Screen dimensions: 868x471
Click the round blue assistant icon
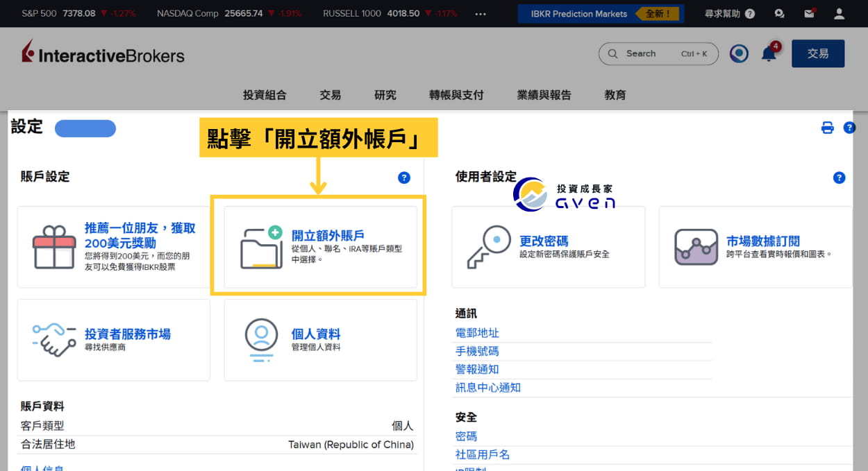point(739,53)
